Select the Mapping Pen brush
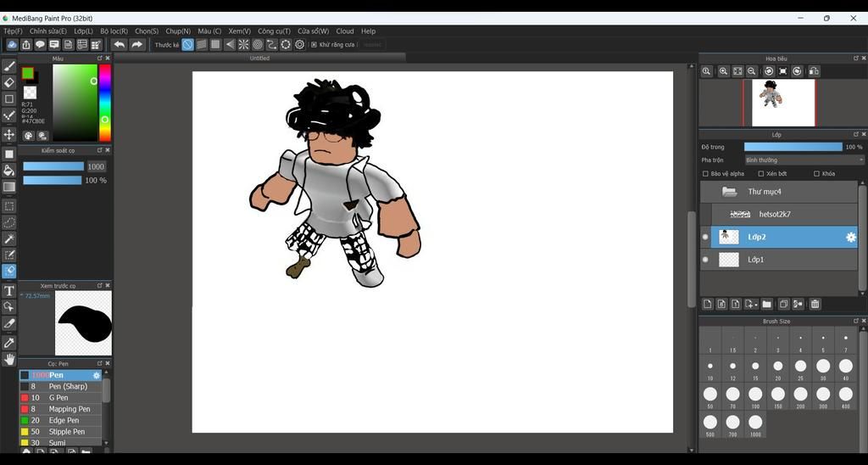 point(61,409)
